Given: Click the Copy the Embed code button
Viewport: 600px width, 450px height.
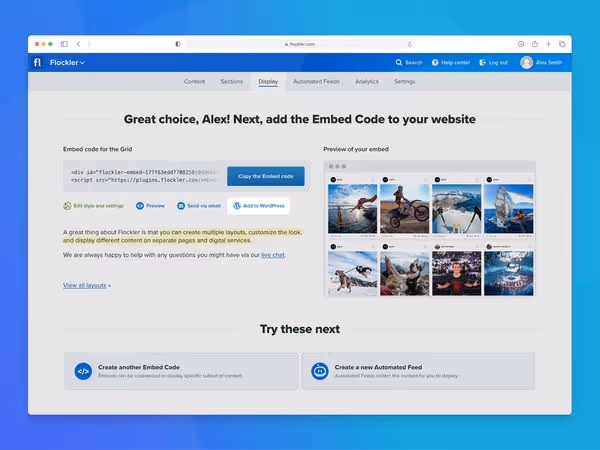Looking at the screenshot, I should 266,176.
